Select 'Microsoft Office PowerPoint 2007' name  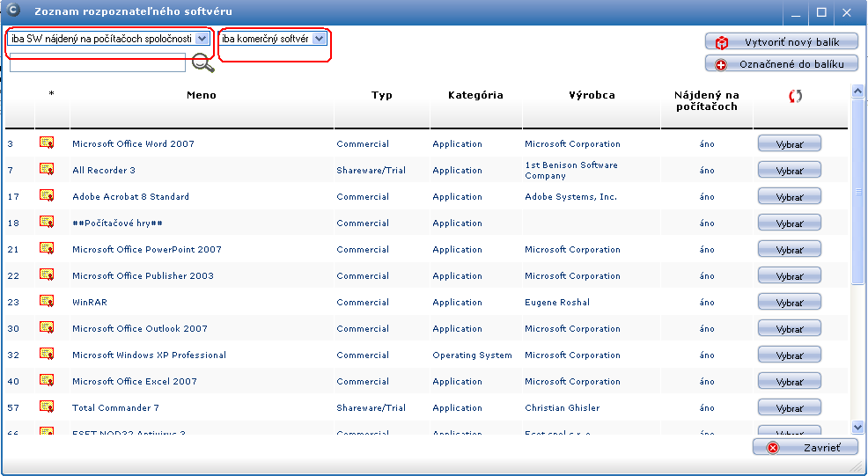click(147, 249)
